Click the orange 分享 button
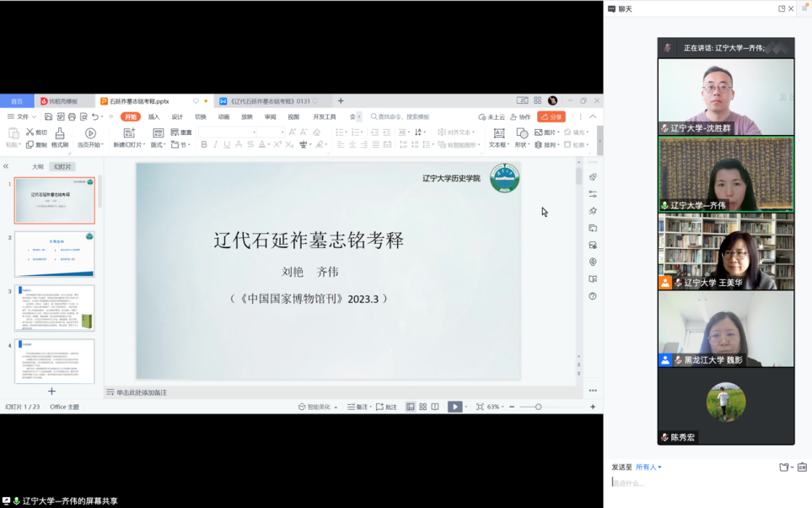This screenshot has width=812, height=508. (551, 117)
